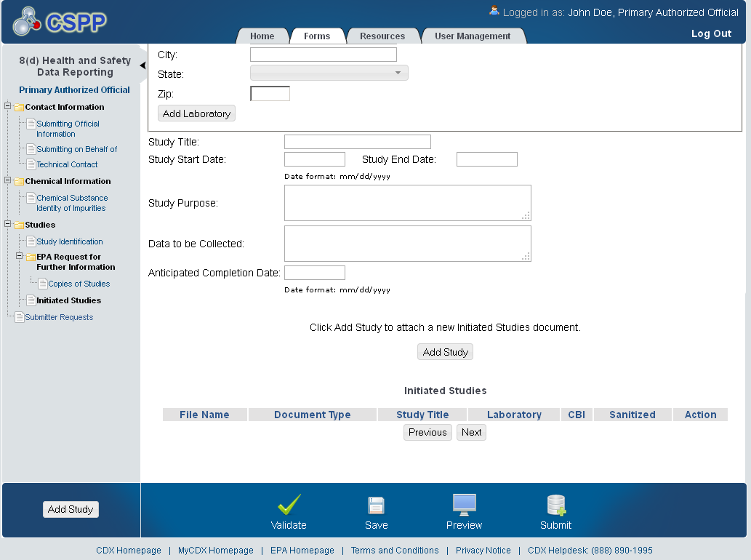Image resolution: width=751 pixels, height=560 pixels.
Task: Collapse the sidebar with the arrow icon
Action: [142, 66]
